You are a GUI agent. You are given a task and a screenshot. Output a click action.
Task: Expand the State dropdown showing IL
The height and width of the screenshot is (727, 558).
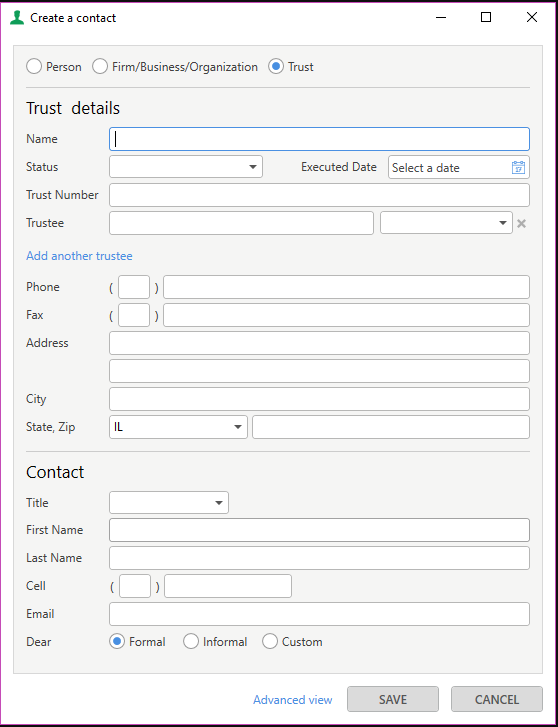(179, 427)
